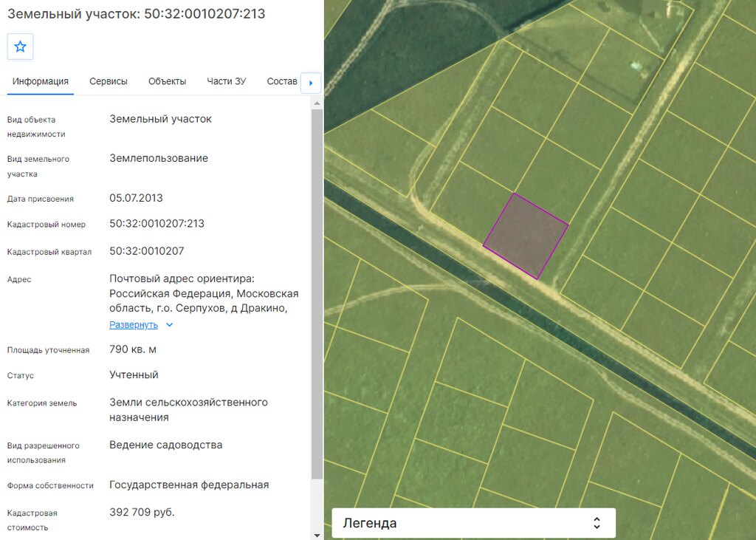Click the info panel scrollbar thumb
756x540 pixels.
(317, 294)
